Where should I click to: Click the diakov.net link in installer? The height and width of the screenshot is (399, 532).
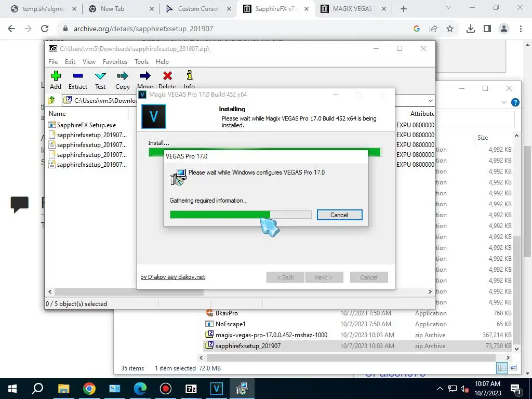pos(172,277)
